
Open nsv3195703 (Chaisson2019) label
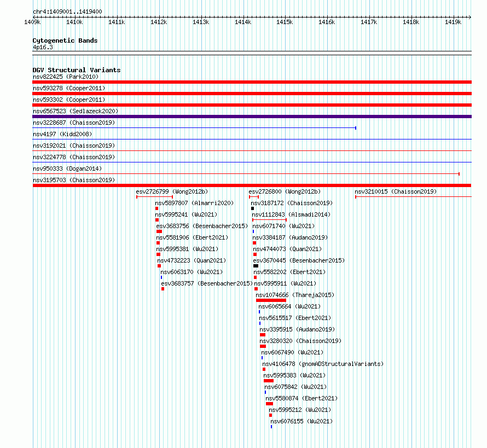74,180
